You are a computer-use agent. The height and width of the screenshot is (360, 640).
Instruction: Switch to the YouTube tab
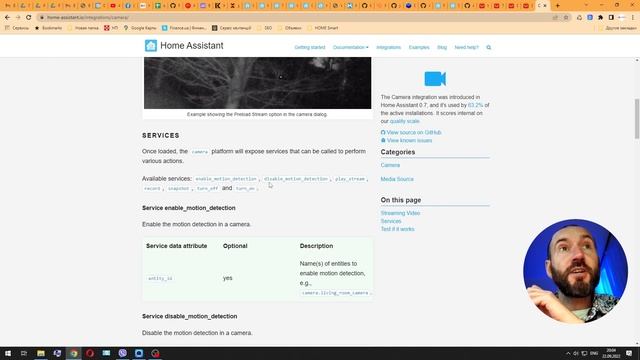pyautogui.click(x=113, y=6)
